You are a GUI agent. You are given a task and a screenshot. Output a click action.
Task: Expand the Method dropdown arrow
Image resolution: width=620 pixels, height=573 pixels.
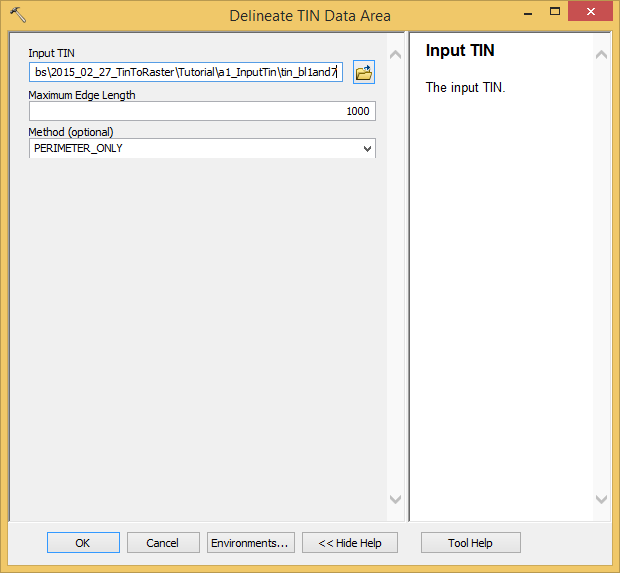[367, 149]
